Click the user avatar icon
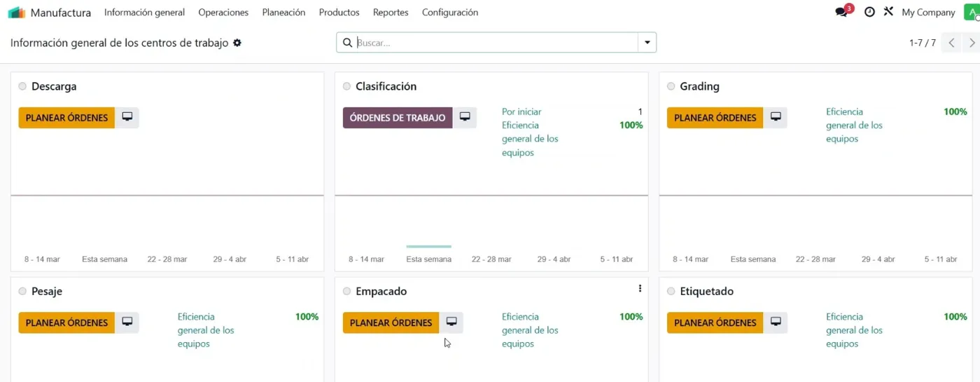This screenshot has height=382, width=980. [972, 12]
